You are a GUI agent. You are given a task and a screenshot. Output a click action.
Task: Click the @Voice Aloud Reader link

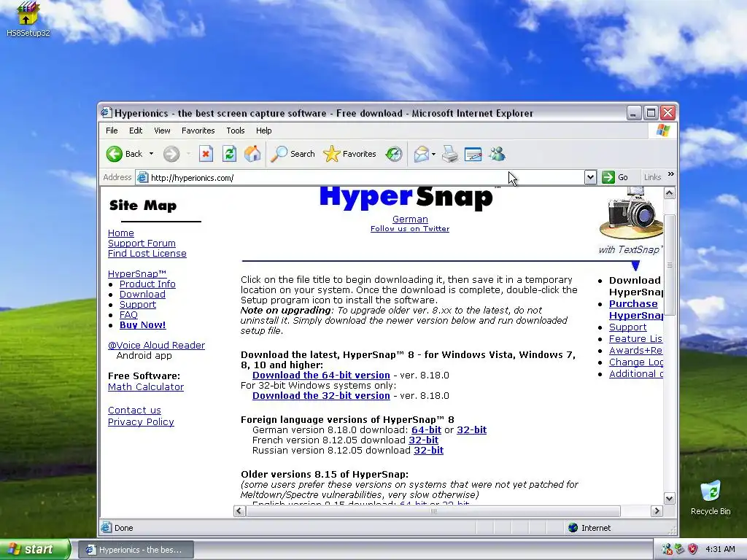point(156,345)
